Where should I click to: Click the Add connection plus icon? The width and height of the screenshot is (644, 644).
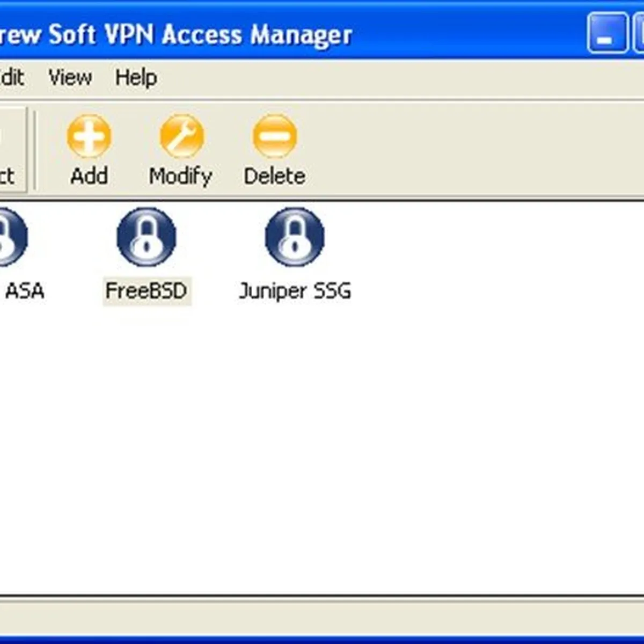point(89,136)
